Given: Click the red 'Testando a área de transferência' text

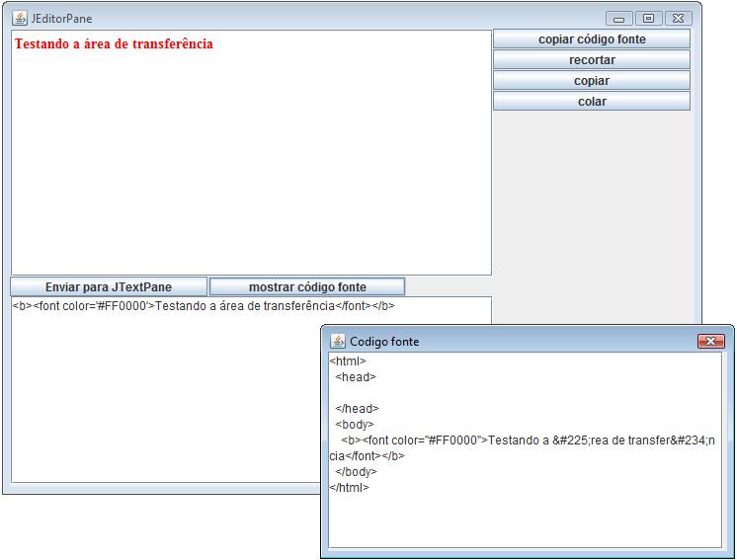Looking at the screenshot, I should [x=114, y=44].
